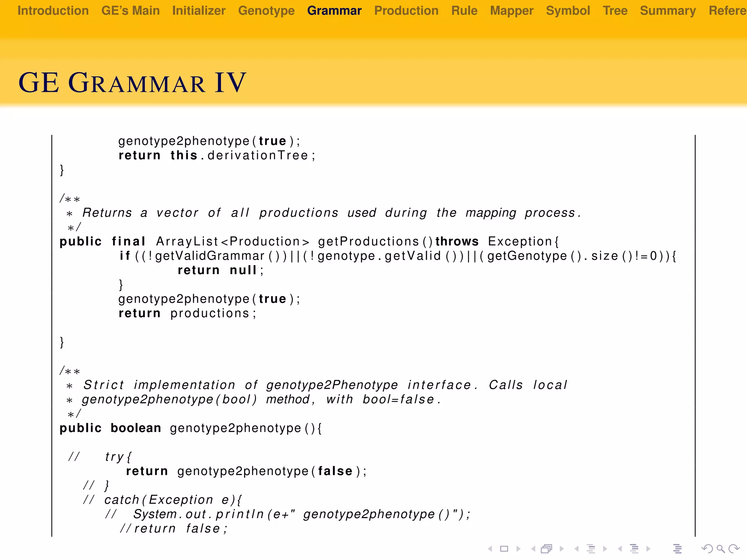Click the '//return false;' comment line
The image size is (747, 560).
click(x=174, y=529)
